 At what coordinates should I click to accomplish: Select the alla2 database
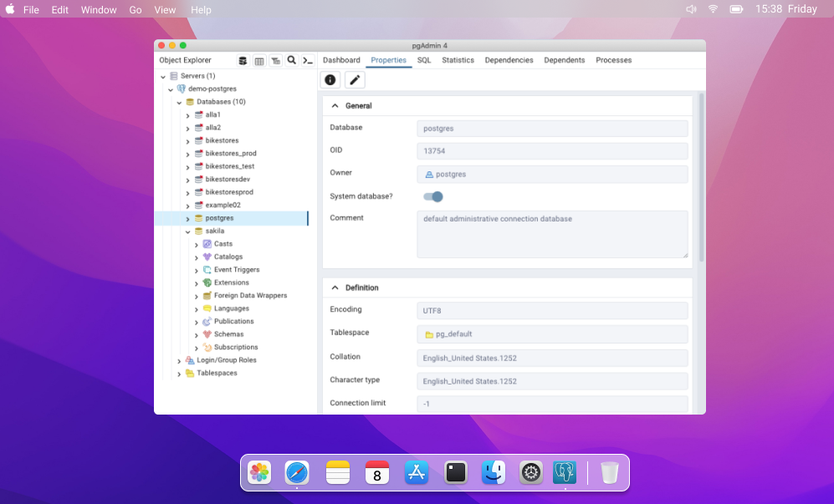(x=212, y=128)
